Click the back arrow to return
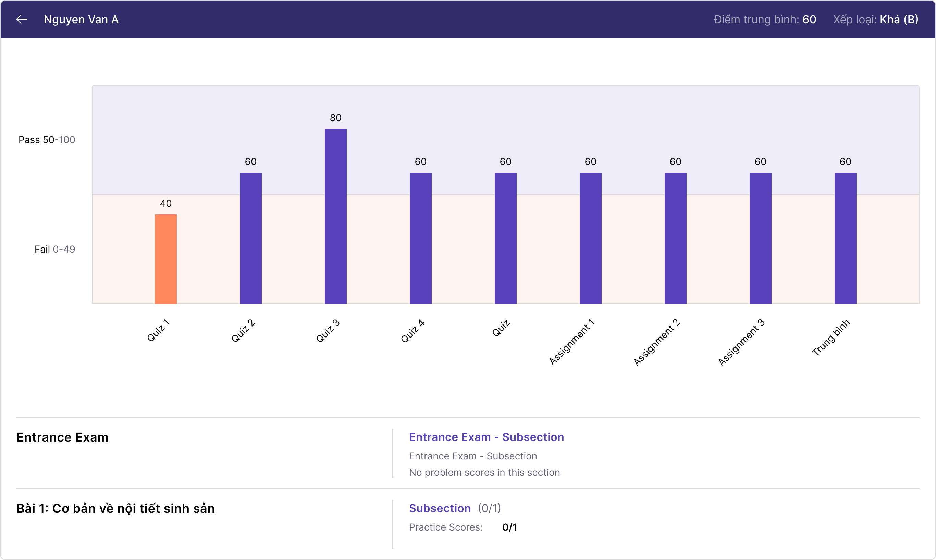This screenshot has width=936, height=560. 22,19
